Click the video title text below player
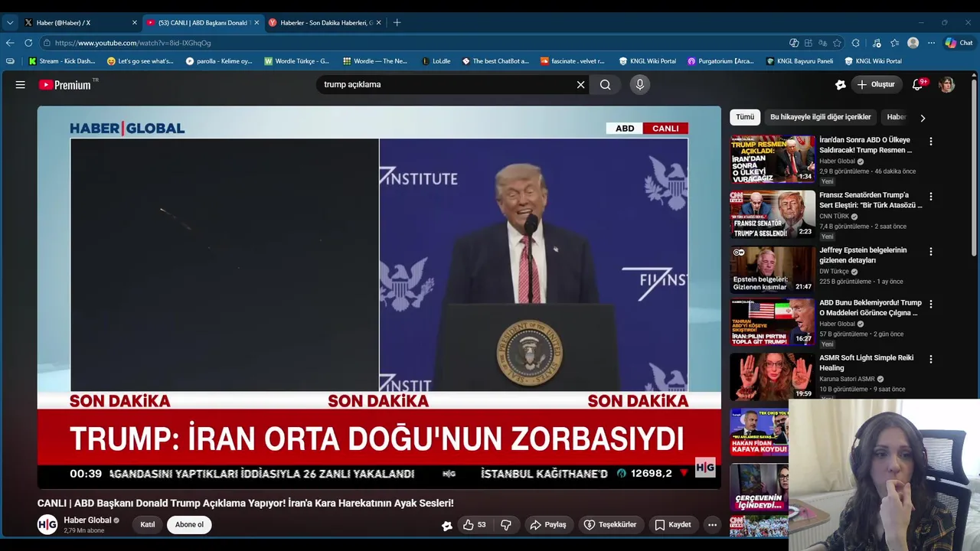Image resolution: width=980 pixels, height=551 pixels. click(246, 503)
